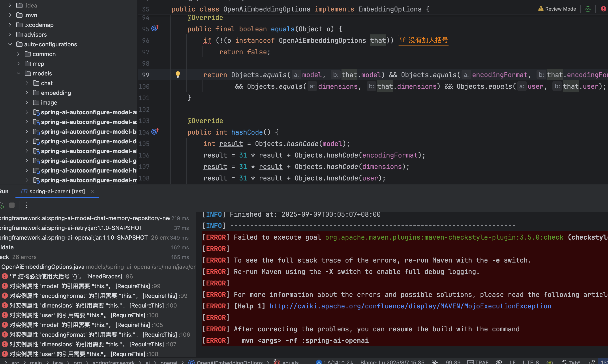Click the red error icon on the NeedBraces :96 row
Screen dimensions: 608x364
[x=4, y=276]
